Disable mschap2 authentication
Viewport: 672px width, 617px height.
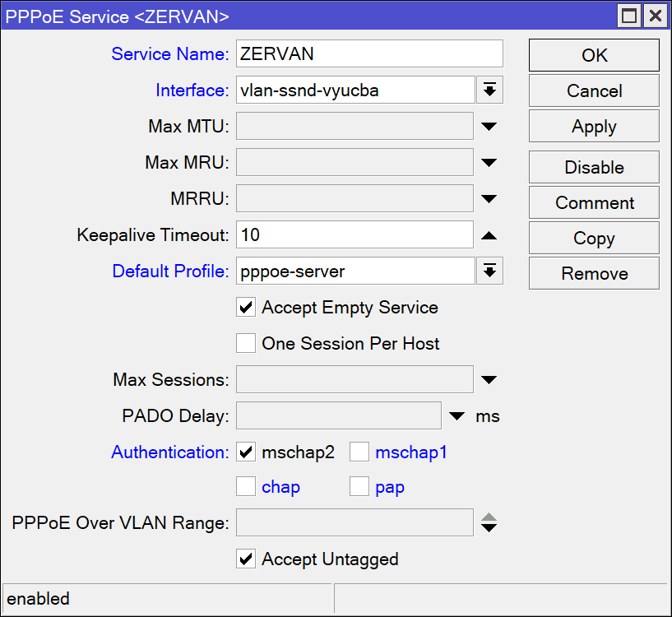245,452
